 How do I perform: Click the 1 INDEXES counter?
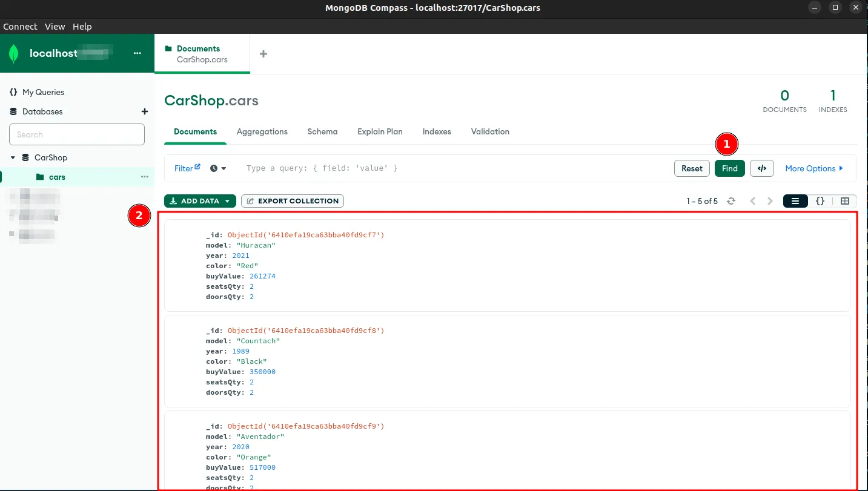click(x=833, y=101)
